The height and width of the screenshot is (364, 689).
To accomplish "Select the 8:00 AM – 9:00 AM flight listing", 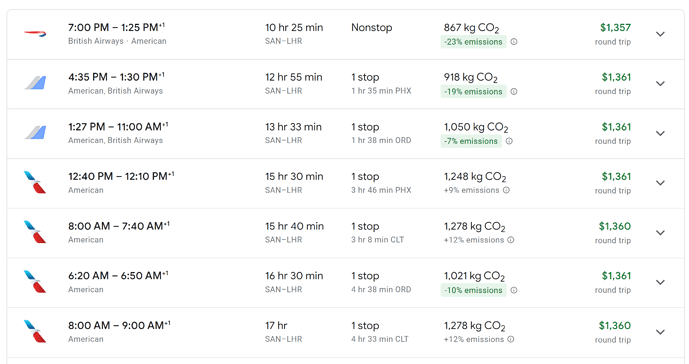I will tap(345, 332).
